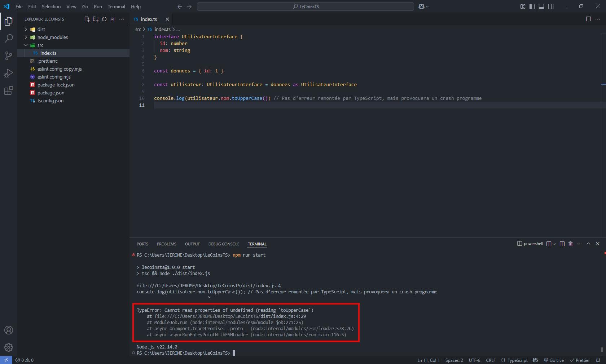Viewport: 606px width, 364px height.
Task: Open package.json file
Action: coord(73,93)
